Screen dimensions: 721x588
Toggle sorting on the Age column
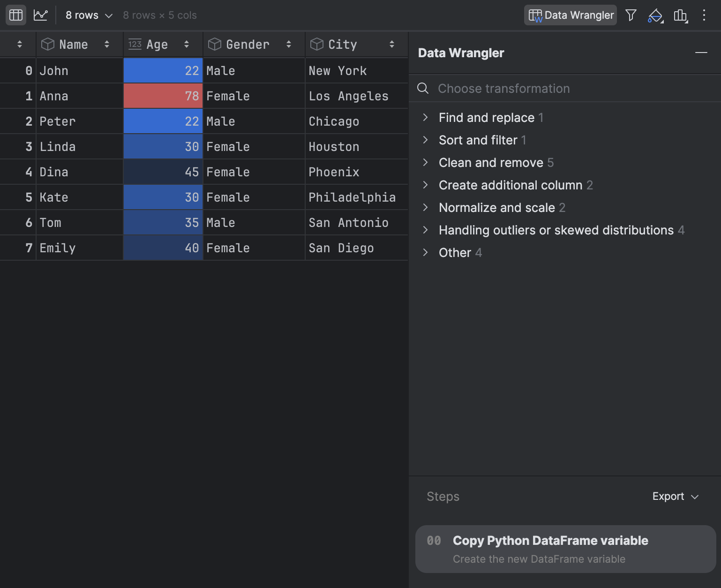[187, 44]
